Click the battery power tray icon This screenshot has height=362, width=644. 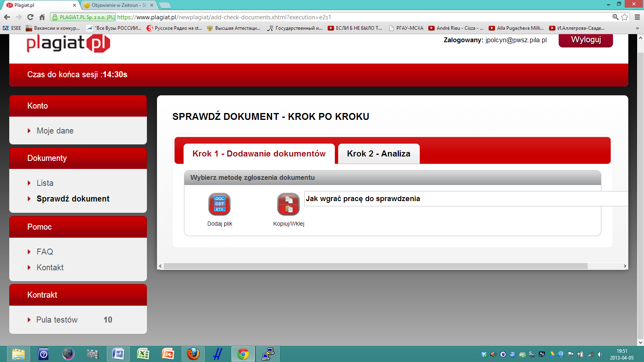click(580, 354)
